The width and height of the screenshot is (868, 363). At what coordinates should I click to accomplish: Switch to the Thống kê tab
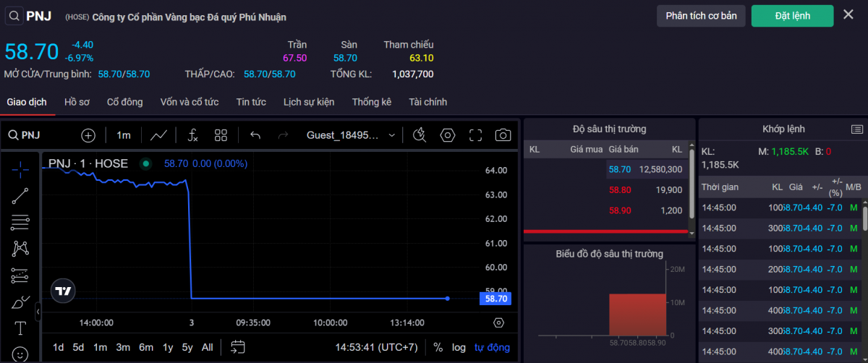(x=372, y=102)
